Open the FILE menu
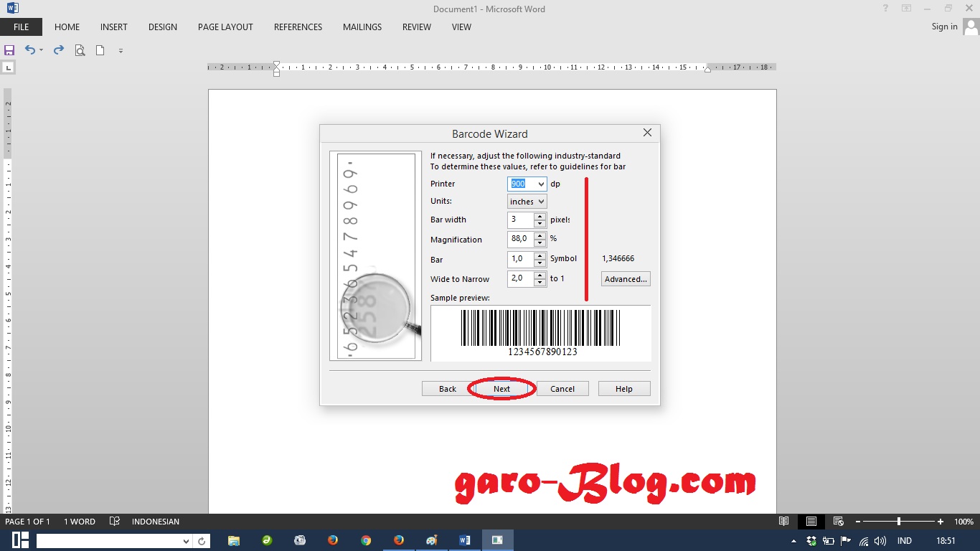 click(x=21, y=27)
